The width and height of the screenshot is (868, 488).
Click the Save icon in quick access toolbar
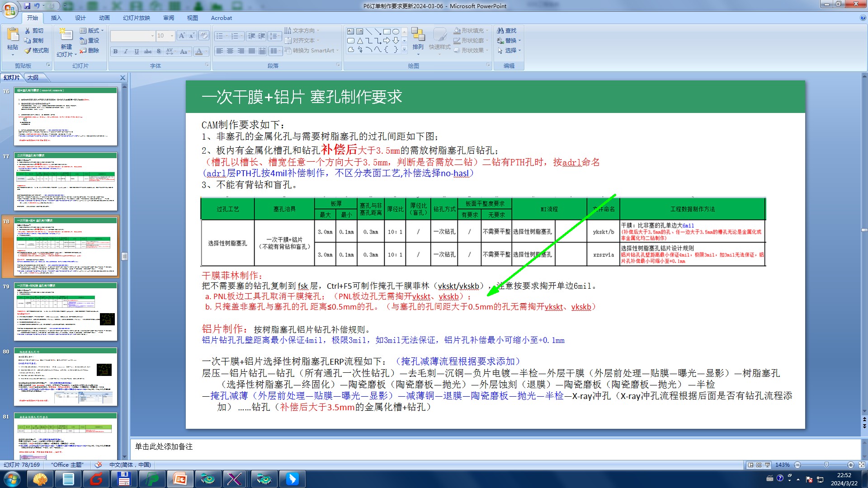coord(27,6)
